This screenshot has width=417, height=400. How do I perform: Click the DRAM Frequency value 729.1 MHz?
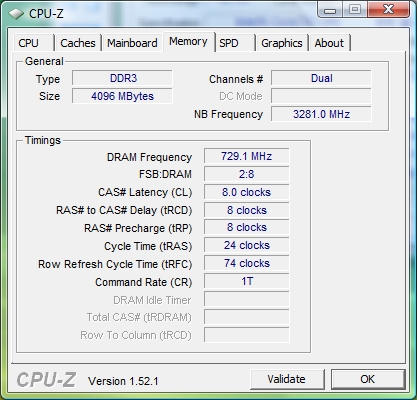click(247, 156)
